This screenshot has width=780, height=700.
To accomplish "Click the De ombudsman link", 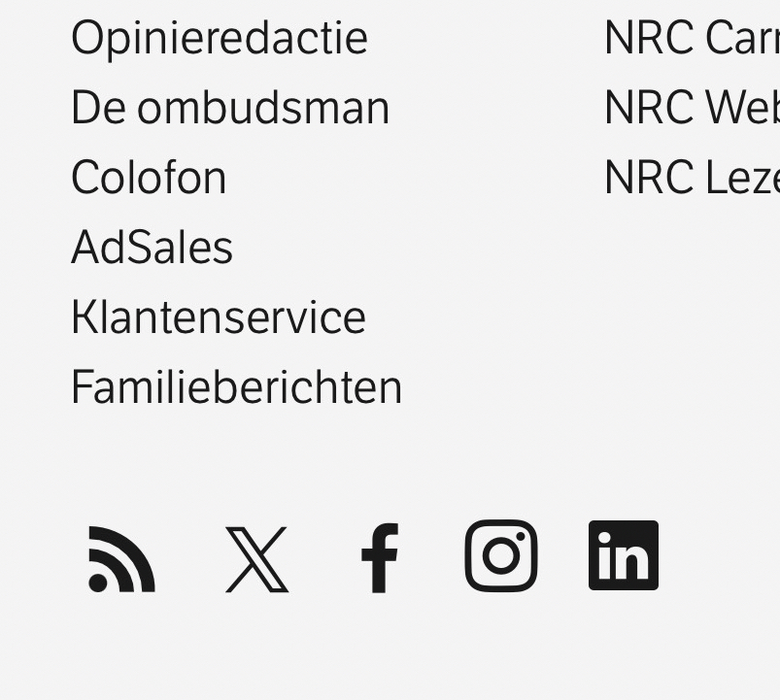I will (x=230, y=108).
